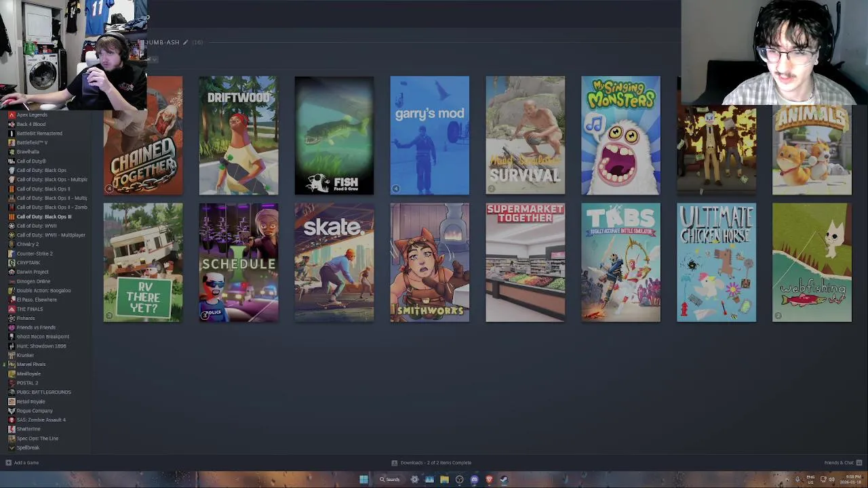Click the POSTAL 2 icon in sidebar

coord(12,383)
